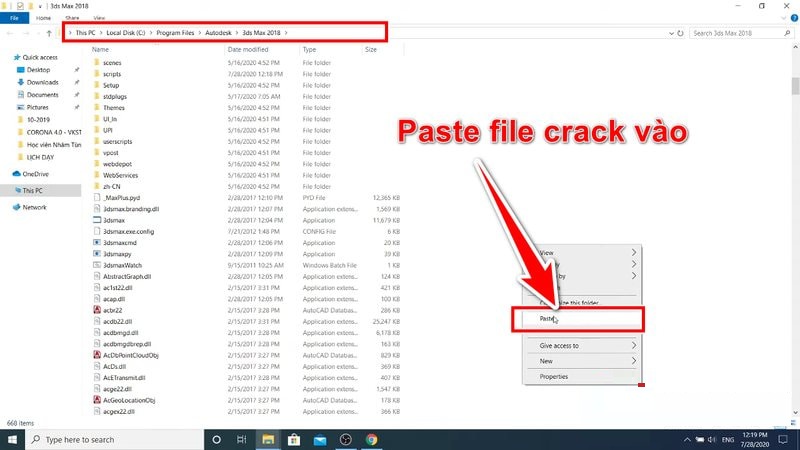The image size is (800, 450).
Task: Select the 3dsmax.branding.dll file
Action: click(131, 209)
